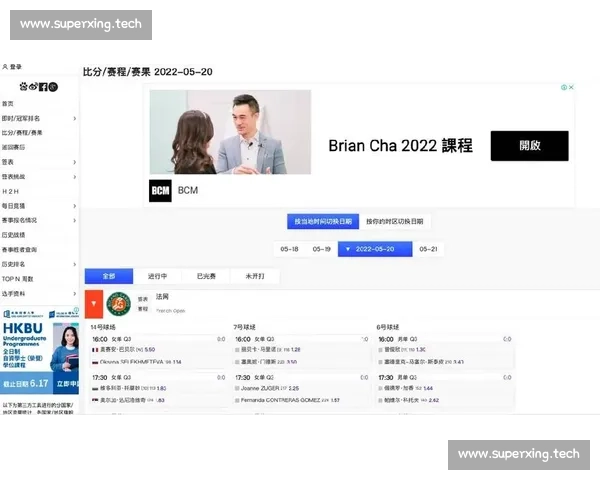The image size is (600, 480).
Task: Click the BCM logo in the advertisement
Action: 160,191
